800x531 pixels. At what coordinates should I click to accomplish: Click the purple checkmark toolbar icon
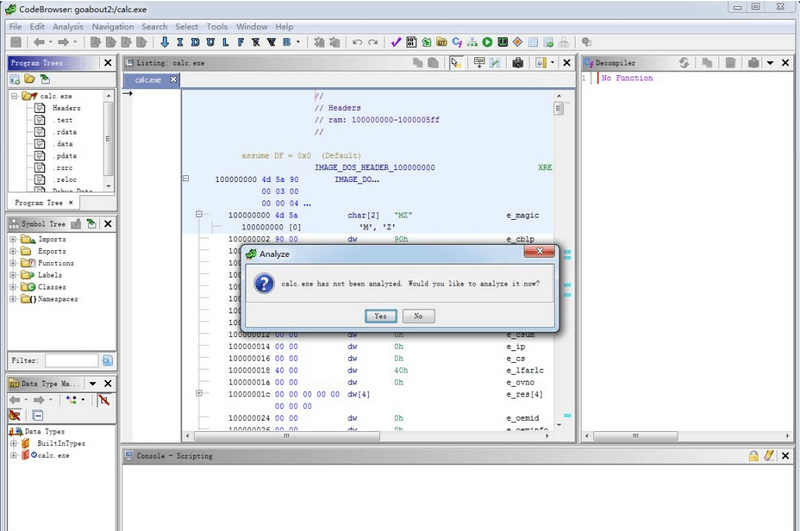tap(396, 43)
